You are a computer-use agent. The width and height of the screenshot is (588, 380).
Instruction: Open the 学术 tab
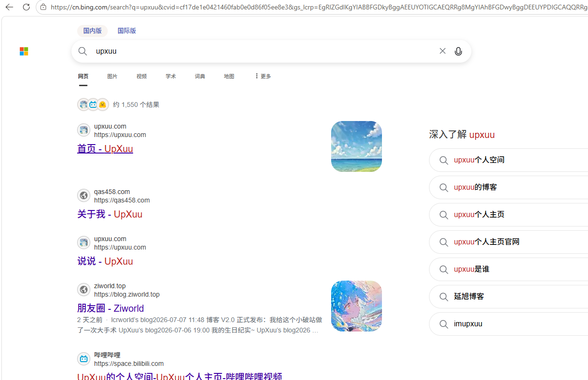(171, 76)
